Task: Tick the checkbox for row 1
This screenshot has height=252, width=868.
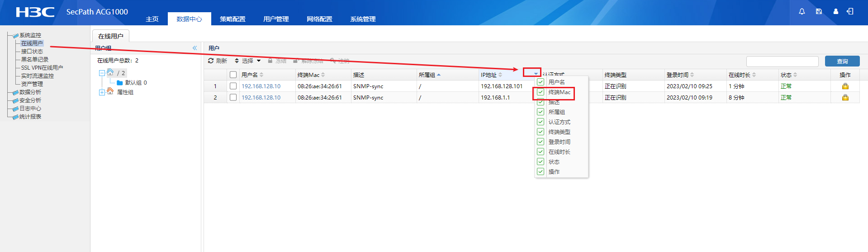Action: [233, 86]
